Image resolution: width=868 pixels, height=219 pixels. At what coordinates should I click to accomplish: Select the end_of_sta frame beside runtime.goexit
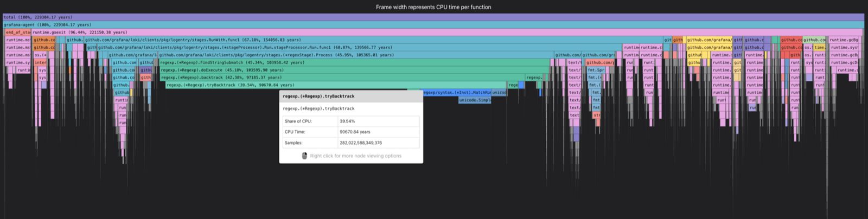pos(18,32)
